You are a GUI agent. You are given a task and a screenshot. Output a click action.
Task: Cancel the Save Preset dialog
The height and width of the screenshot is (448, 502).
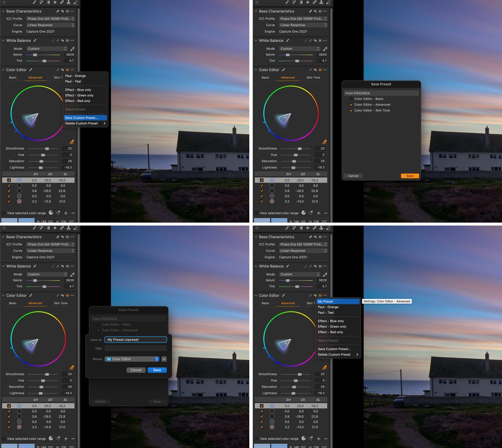(x=353, y=176)
